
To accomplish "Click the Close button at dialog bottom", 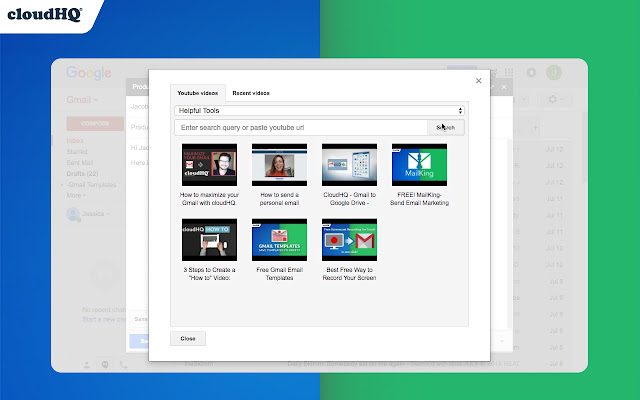I will point(188,338).
